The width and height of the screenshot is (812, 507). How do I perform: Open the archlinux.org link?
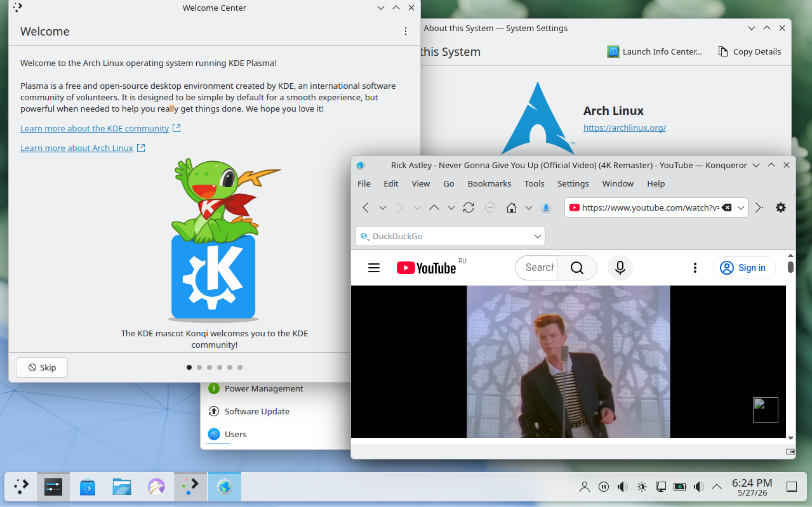[x=625, y=128]
